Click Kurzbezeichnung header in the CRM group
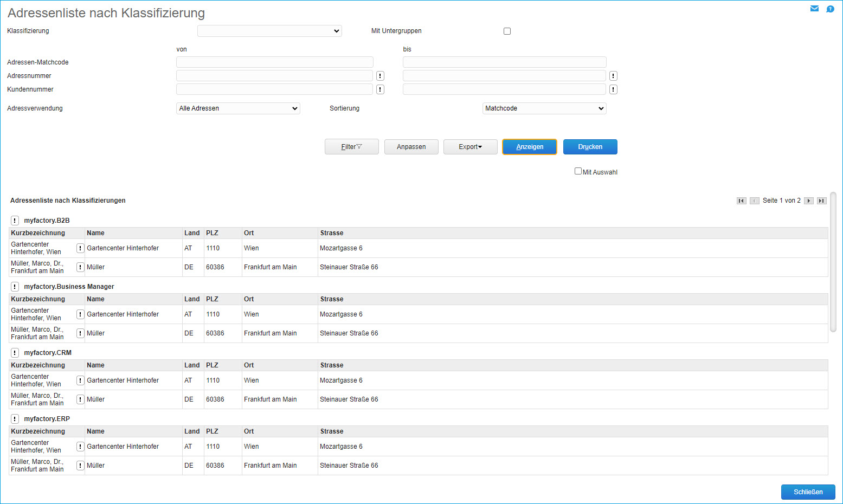The image size is (843, 504). click(x=38, y=365)
